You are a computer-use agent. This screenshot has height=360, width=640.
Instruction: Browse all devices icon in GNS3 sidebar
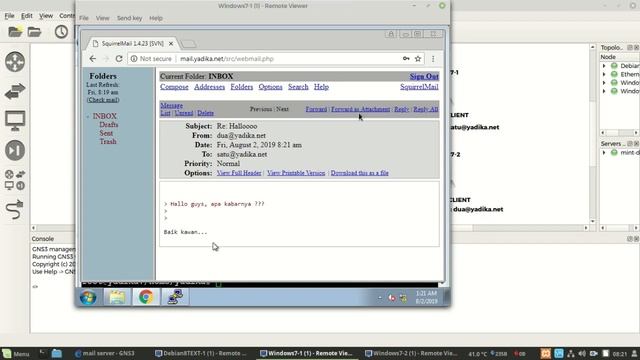(15, 180)
